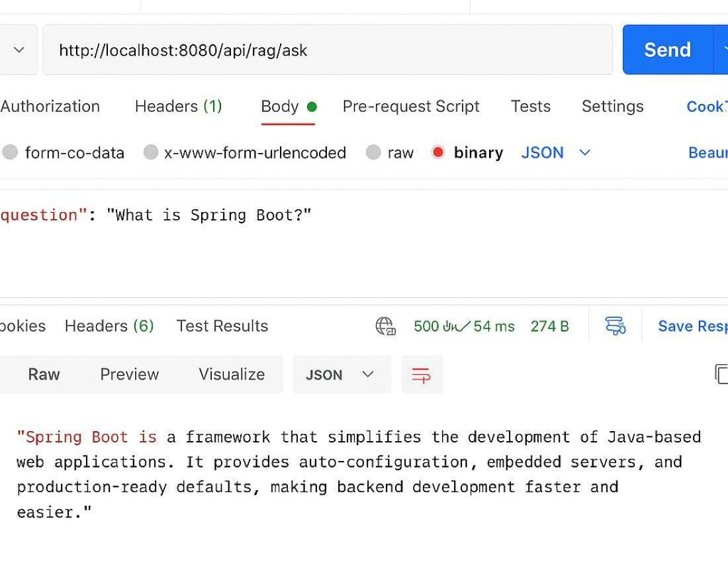Viewport: 728px width, 561px height.
Task: Open the Pre-request Script tab
Action: pos(410,107)
